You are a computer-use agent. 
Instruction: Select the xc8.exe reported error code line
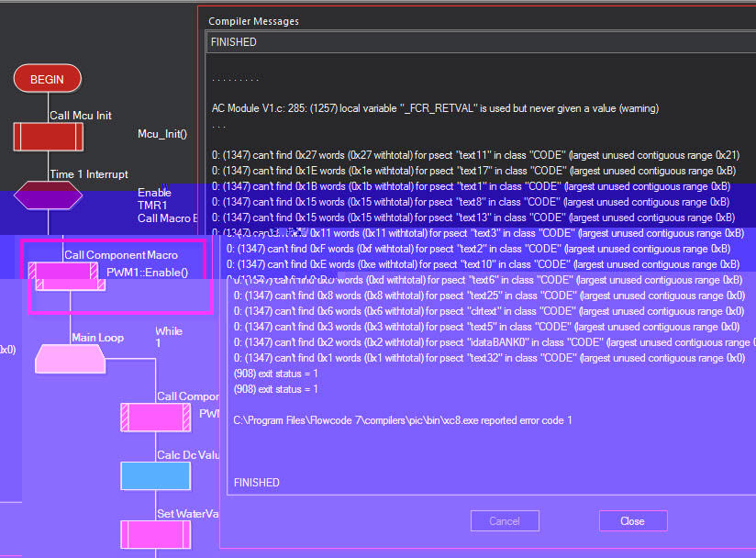click(403, 420)
